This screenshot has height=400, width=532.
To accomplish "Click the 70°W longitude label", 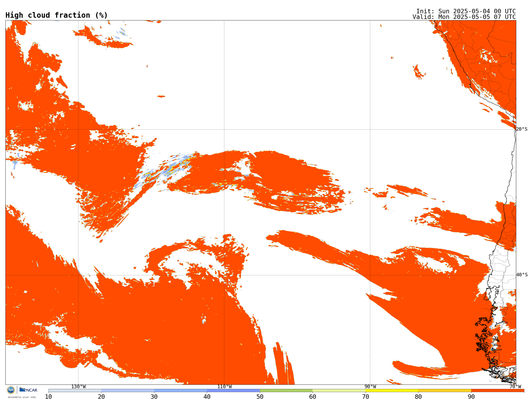I will 515,387.
